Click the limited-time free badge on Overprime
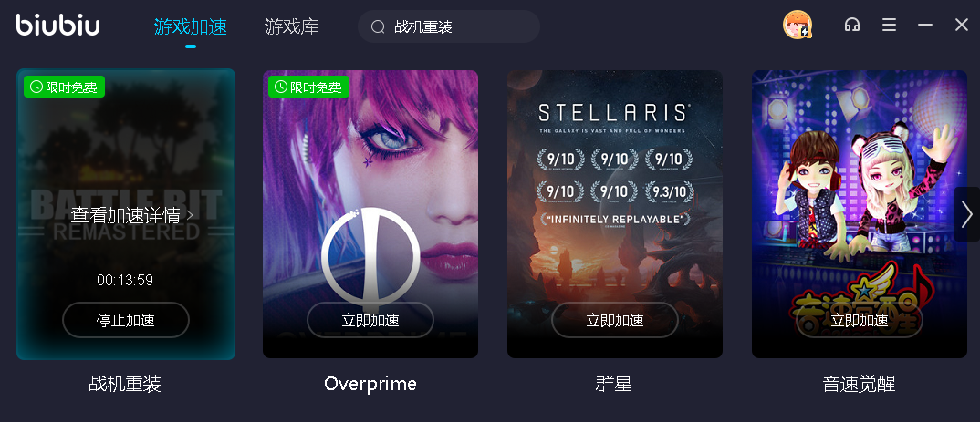Screen dimensions: 980x422 [x=308, y=87]
